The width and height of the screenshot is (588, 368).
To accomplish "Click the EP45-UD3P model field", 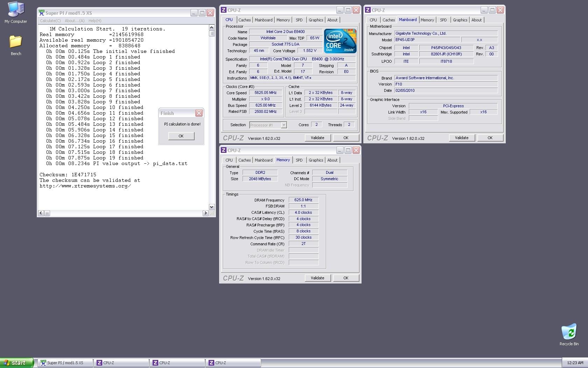I will pos(427,40).
